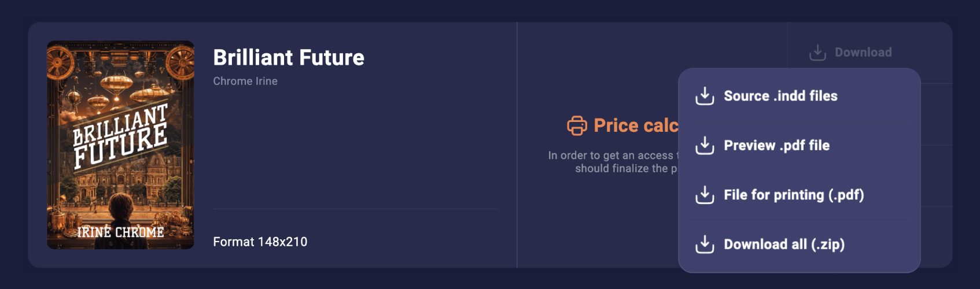Click the Format 148x210 label
This screenshot has width=980, height=289.
[260, 242]
